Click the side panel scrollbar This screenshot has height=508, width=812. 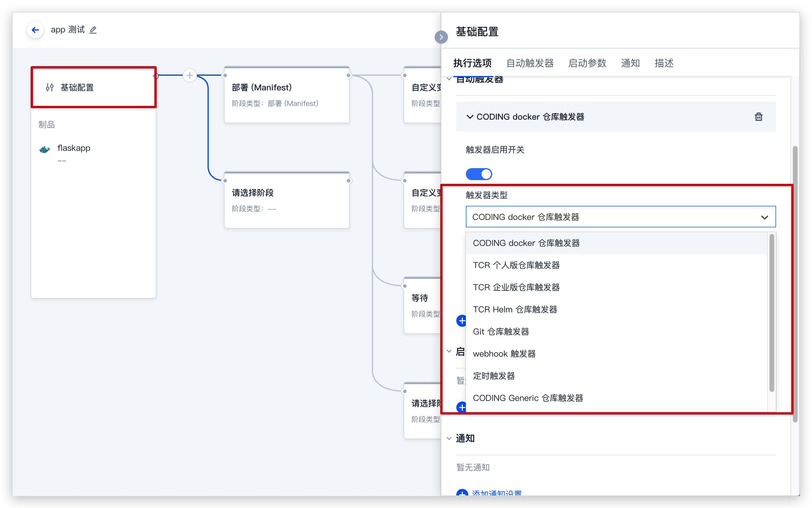pyautogui.click(x=795, y=284)
